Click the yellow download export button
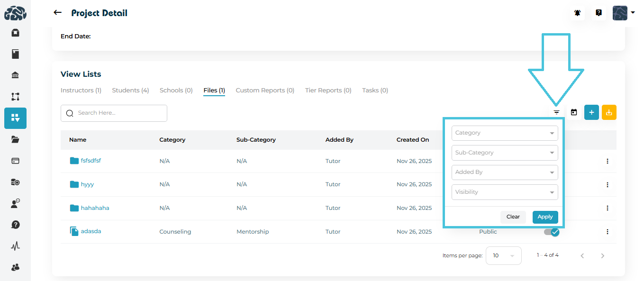This screenshot has width=644, height=281. [x=609, y=112]
